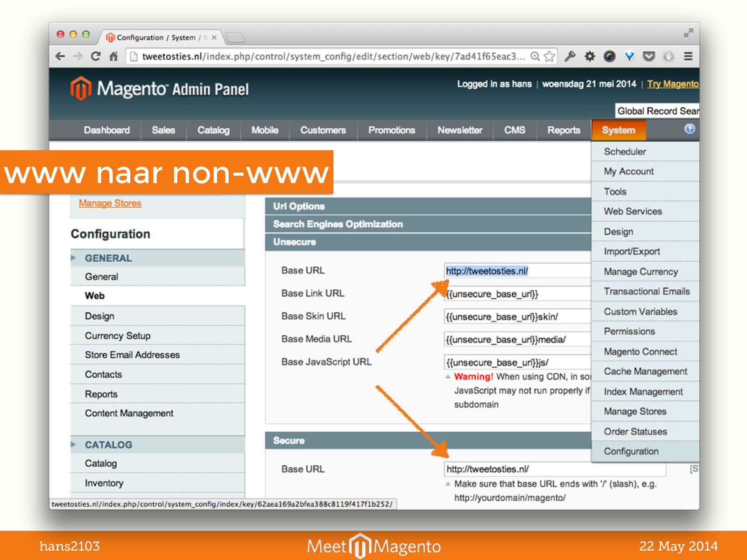
Task: Open the Promotions menu
Action: click(x=392, y=130)
